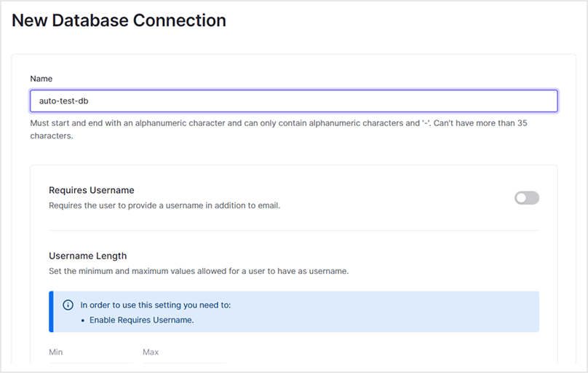Enable the Requires Username toggle
Image resolution: width=588 pixels, height=373 pixels.
tap(526, 197)
